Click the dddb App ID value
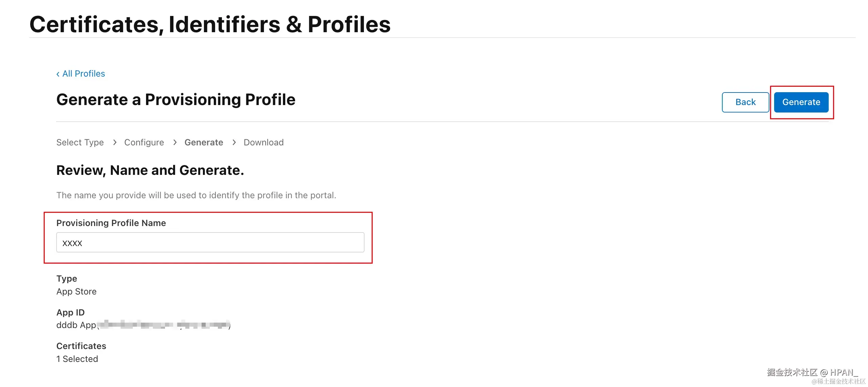The height and width of the screenshot is (387, 868). click(76, 325)
